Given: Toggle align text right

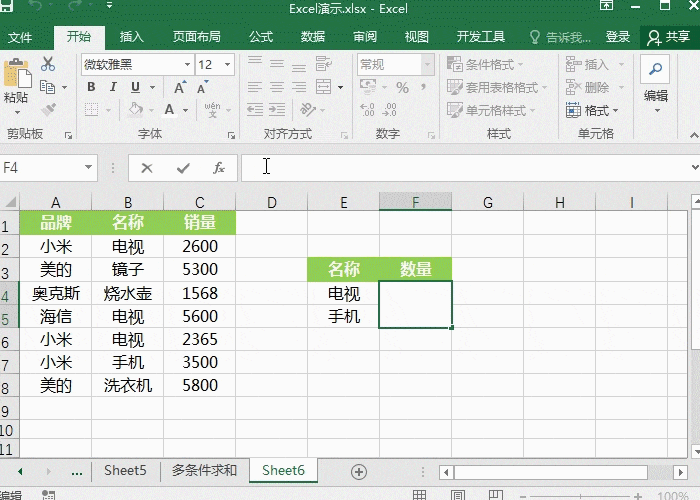Looking at the screenshot, I should pos(299,87).
